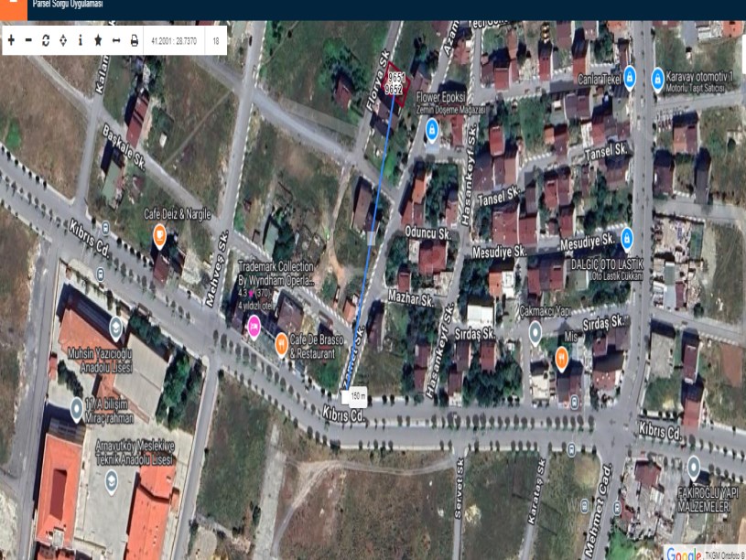Viewport: 746px width, 560px height.
Task: Select Muhsin Yazıcıoğlu Anadolu Lisesi marker
Action: (x=115, y=326)
